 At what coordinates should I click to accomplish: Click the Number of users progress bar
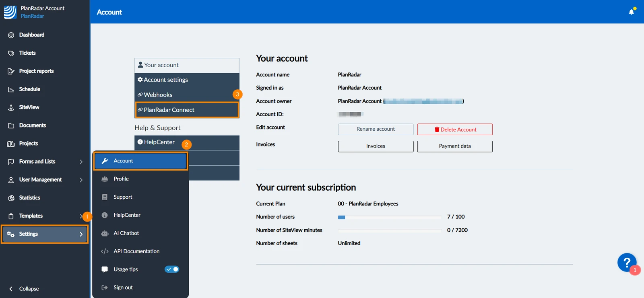[x=390, y=217]
